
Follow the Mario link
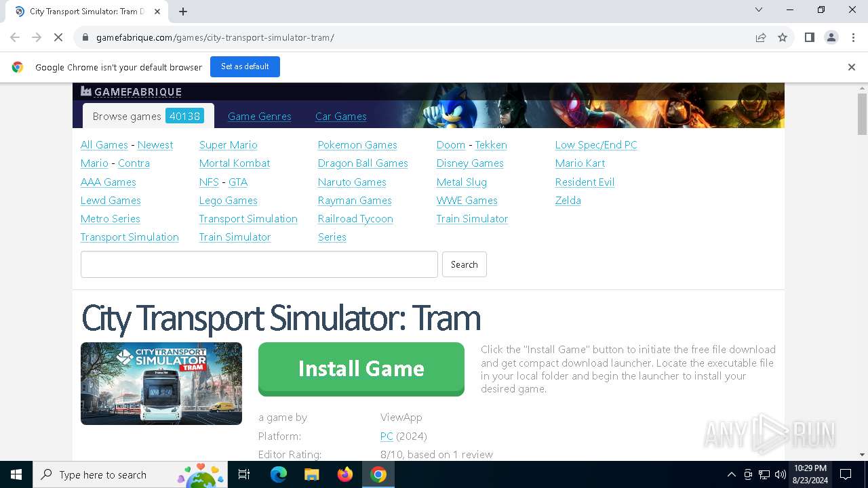94,163
